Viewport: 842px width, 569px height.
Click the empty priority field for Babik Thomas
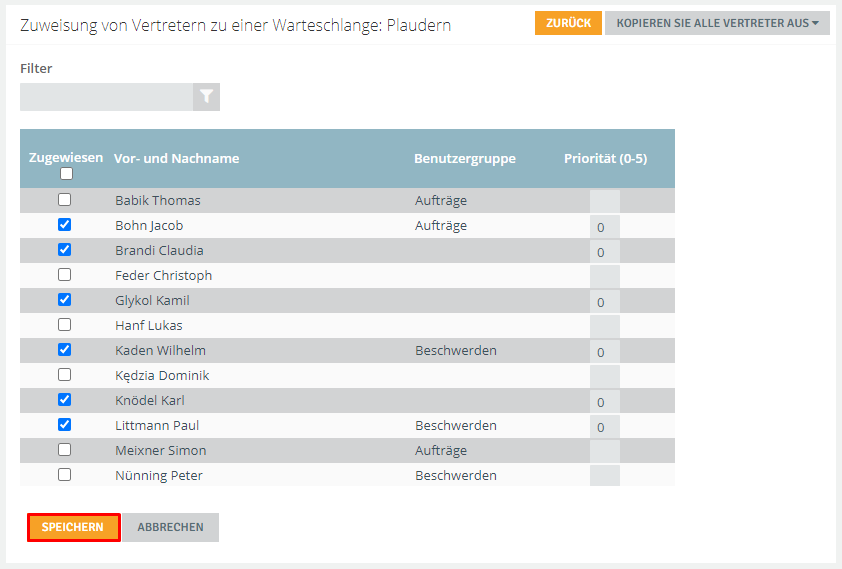[x=605, y=202]
